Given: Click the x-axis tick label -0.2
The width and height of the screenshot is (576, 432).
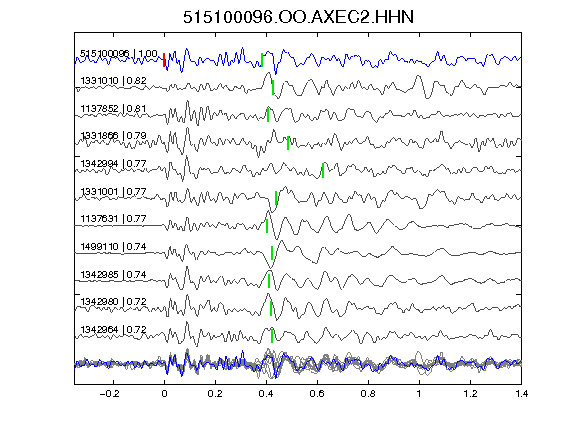Looking at the screenshot, I should tap(109, 394).
